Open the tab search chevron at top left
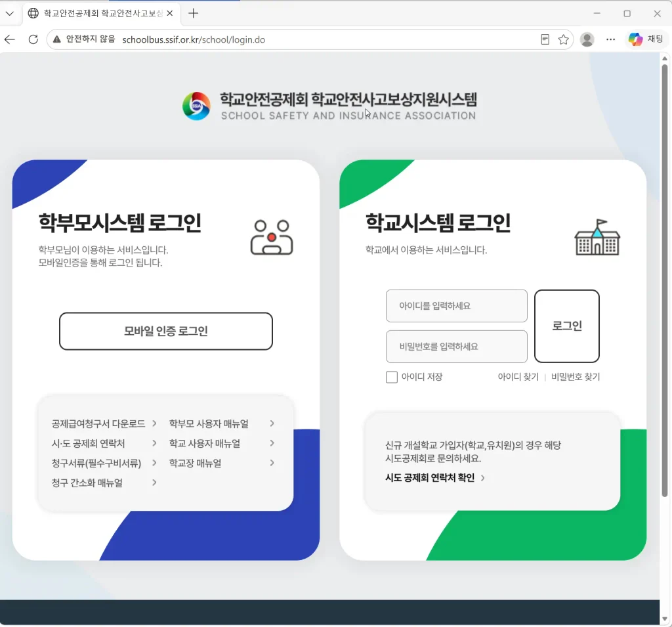The image size is (672, 627). (9, 13)
